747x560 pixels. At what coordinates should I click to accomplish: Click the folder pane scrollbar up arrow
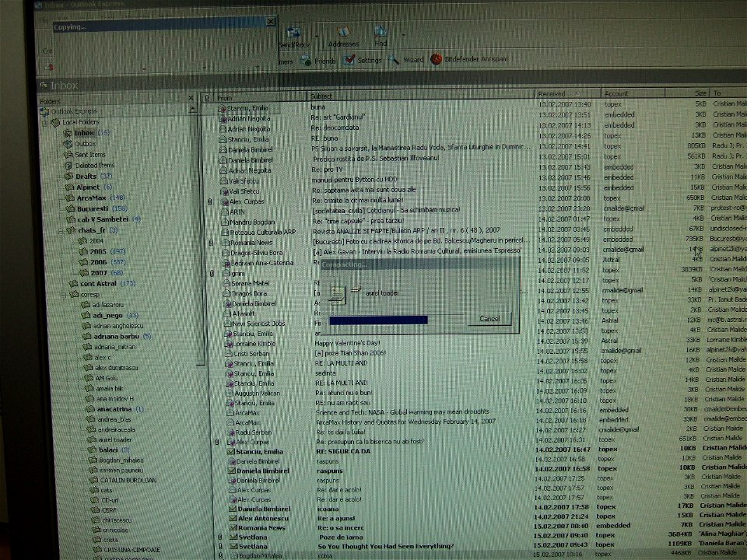pos(193,109)
